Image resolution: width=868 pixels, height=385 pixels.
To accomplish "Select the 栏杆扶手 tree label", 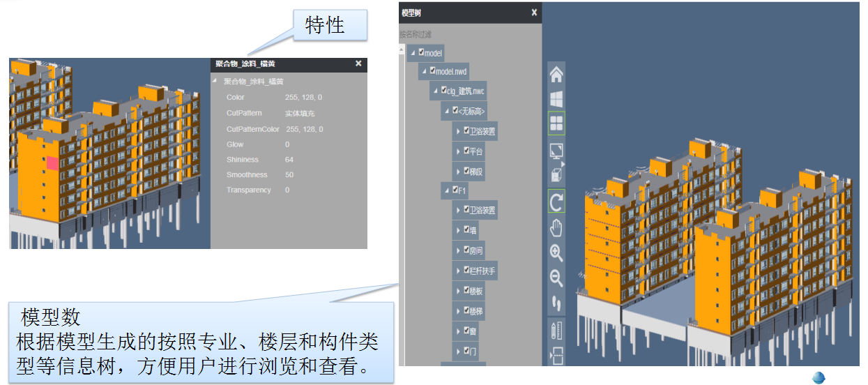I will coord(482,271).
